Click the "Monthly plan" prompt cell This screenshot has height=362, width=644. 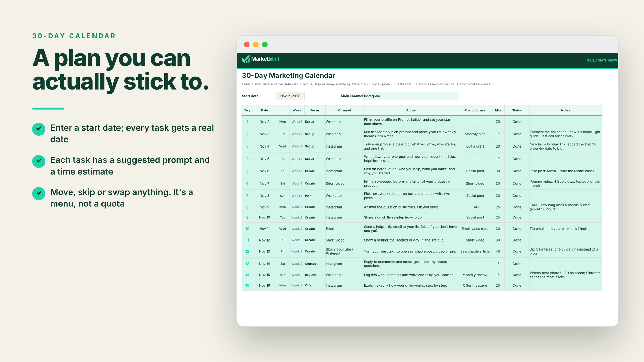475,134
